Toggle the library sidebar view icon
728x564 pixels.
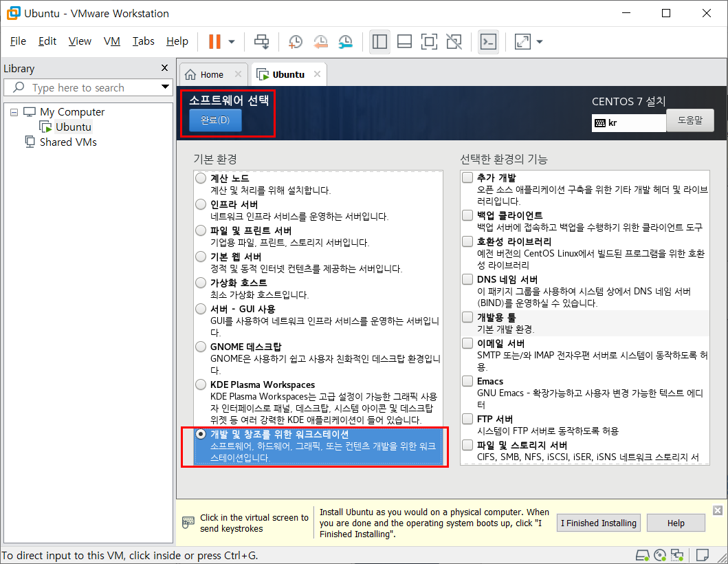[379, 42]
